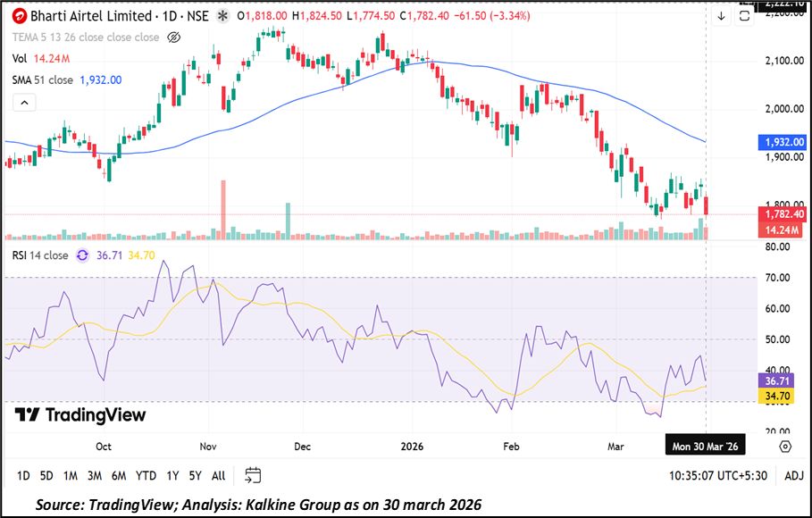Screen dimensions: 812x518
Task: Click the blue 1,932.00 SMA price label
Action: pyautogui.click(x=783, y=142)
